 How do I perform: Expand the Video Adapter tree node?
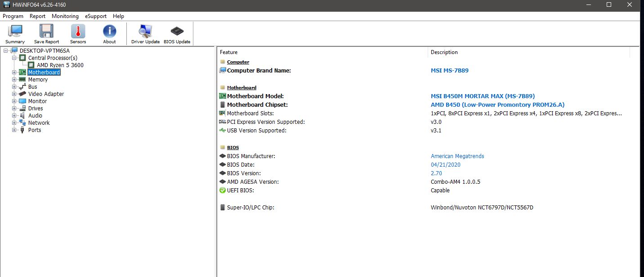pyautogui.click(x=14, y=94)
